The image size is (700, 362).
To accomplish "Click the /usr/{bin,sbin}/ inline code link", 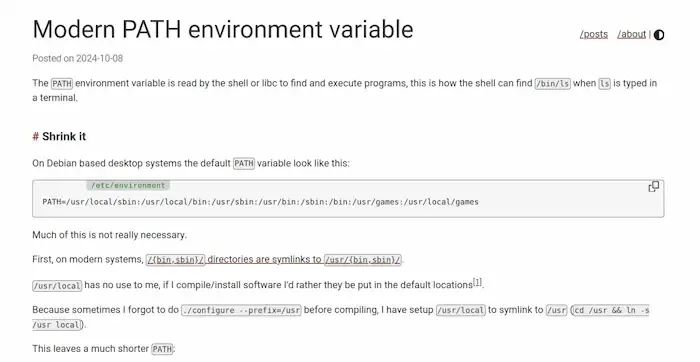I will (x=362, y=259).
